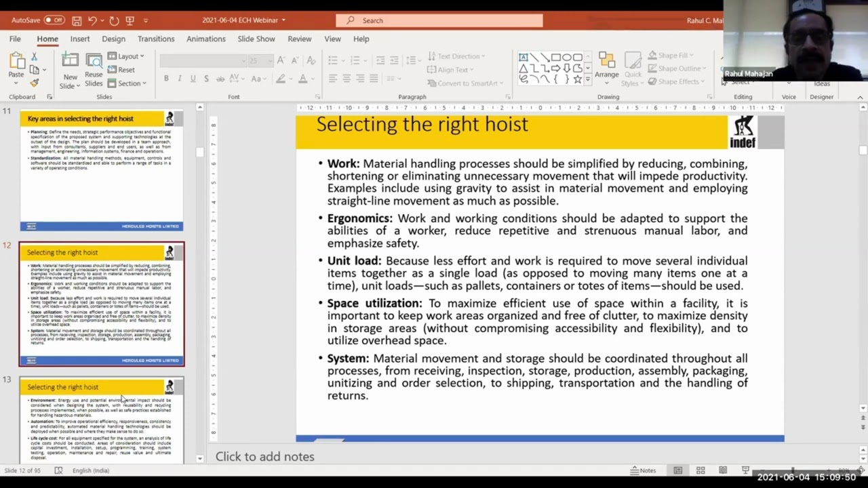This screenshot has width=868, height=488.
Task: Click the Reuse Slides button
Action: click(x=94, y=70)
